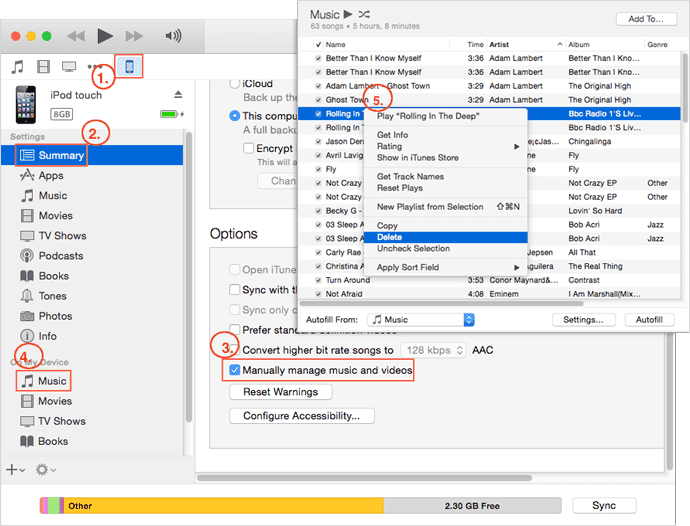Screen dimensions: 690x526
Task: Click the Play button in iTunes toolbar
Action: 105,36
